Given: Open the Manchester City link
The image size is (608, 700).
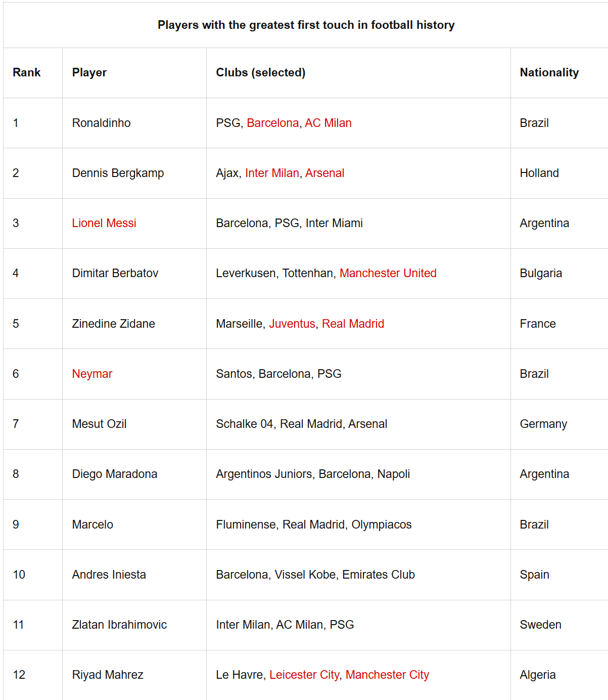Looking at the screenshot, I should click(387, 675).
